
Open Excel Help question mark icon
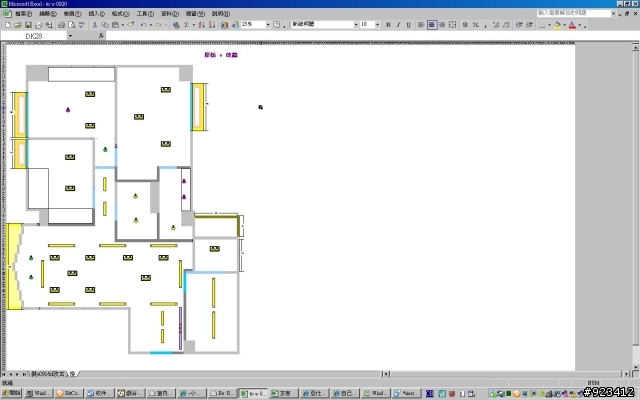(x=277, y=25)
